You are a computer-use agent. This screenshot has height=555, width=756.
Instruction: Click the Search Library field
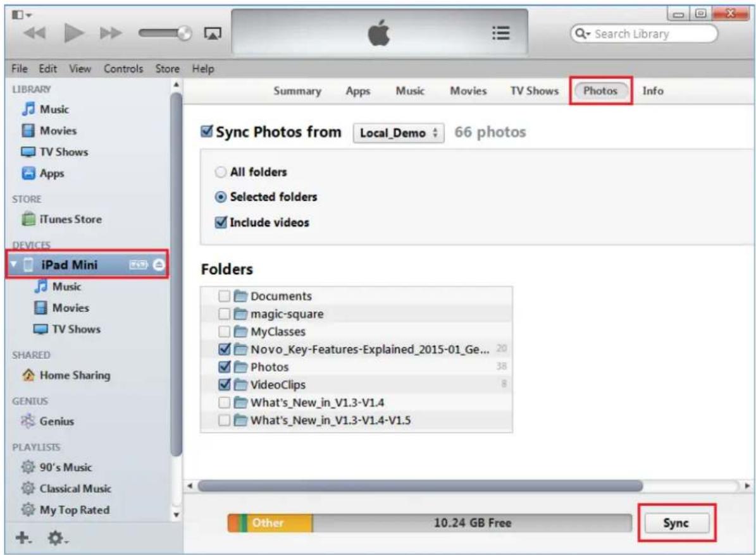point(643,34)
